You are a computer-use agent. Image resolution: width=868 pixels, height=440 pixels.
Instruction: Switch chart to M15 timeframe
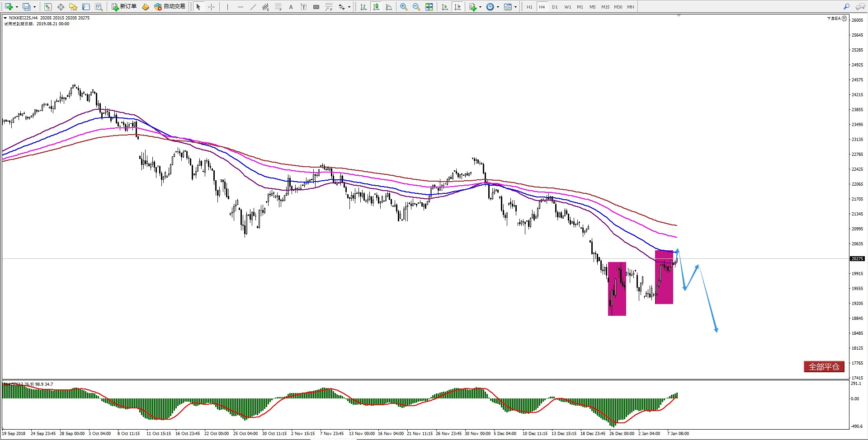(x=605, y=7)
